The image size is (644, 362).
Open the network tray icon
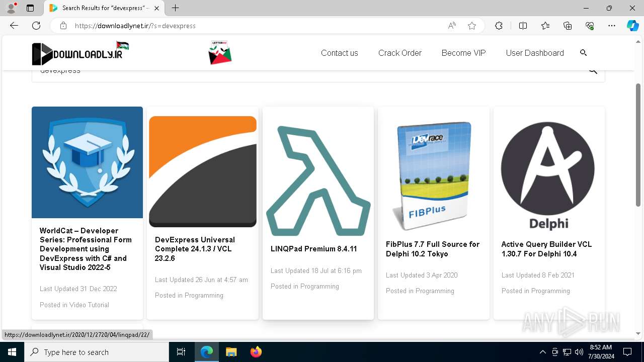(567, 352)
